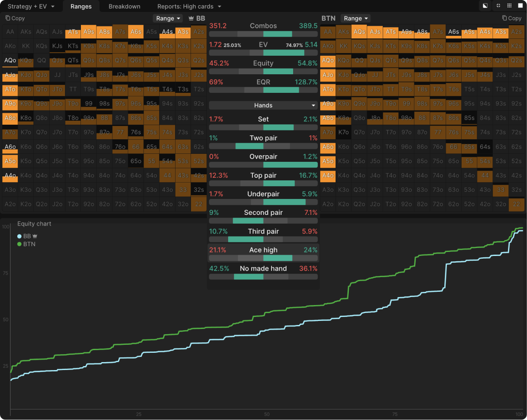The height and width of the screenshot is (420, 527).
Task: Open the BTN Range dropdown button
Action: pyautogui.click(x=355, y=19)
